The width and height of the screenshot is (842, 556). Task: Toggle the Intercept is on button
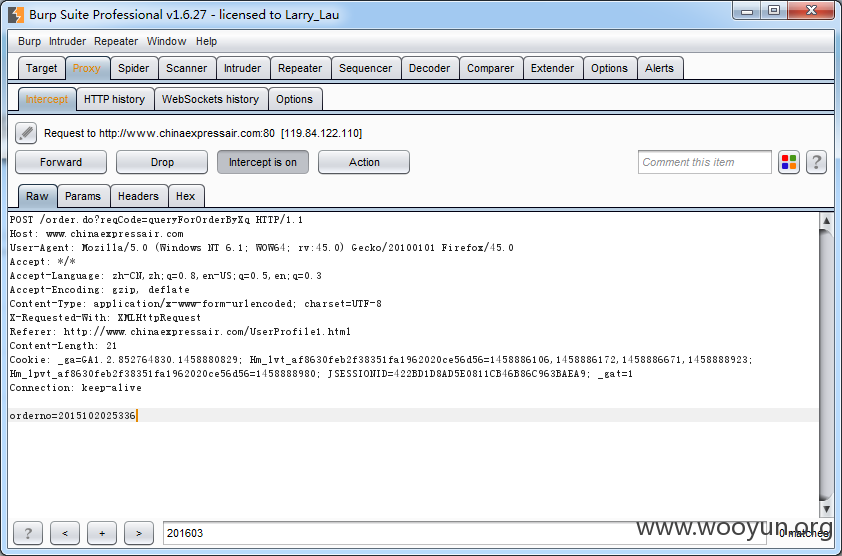click(263, 162)
